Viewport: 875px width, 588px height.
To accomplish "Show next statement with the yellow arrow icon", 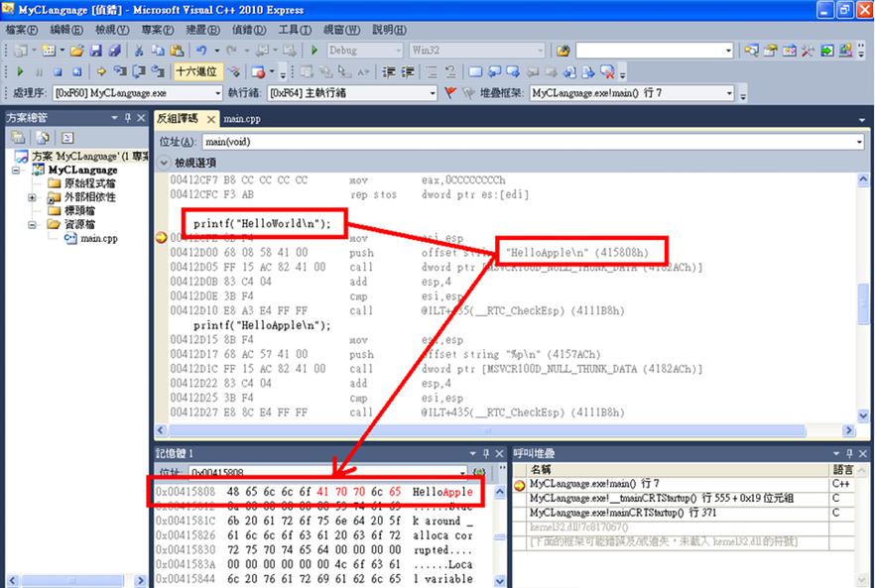I will pyautogui.click(x=101, y=72).
